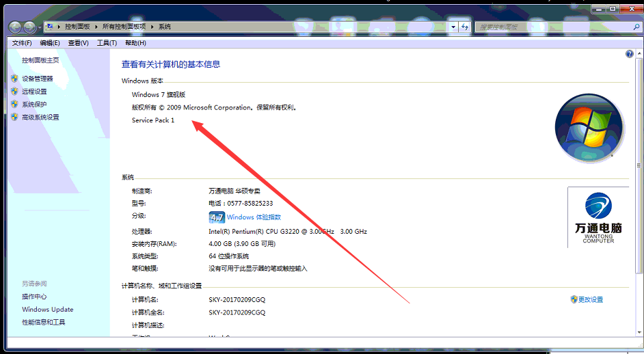This screenshot has width=644, height=354.
Task: Click the Service Pack 1 text
Action: point(152,120)
